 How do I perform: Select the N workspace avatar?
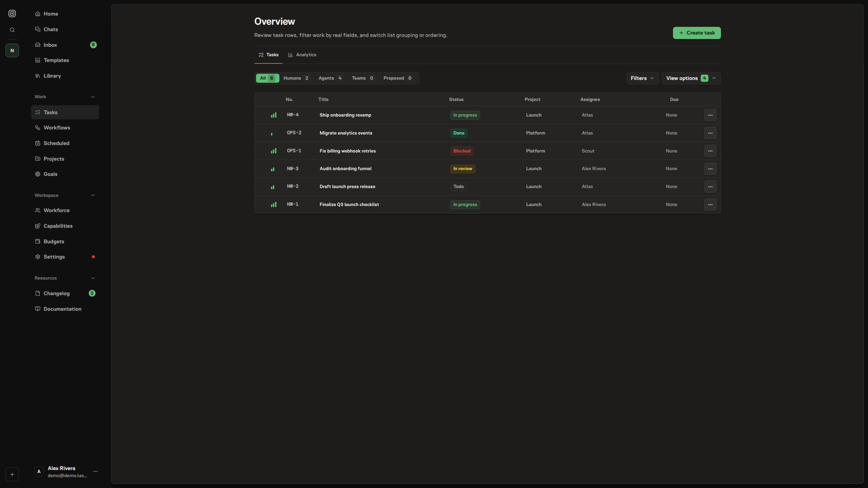[x=12, y=50]
